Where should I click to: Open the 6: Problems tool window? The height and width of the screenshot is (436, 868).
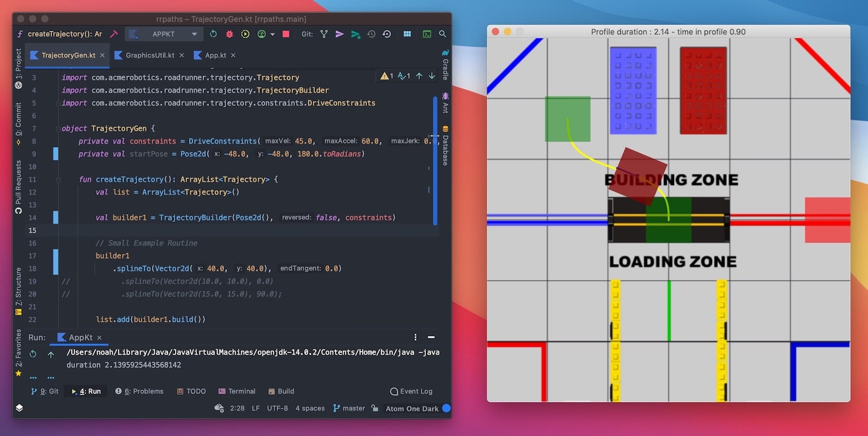coord(139,391)
